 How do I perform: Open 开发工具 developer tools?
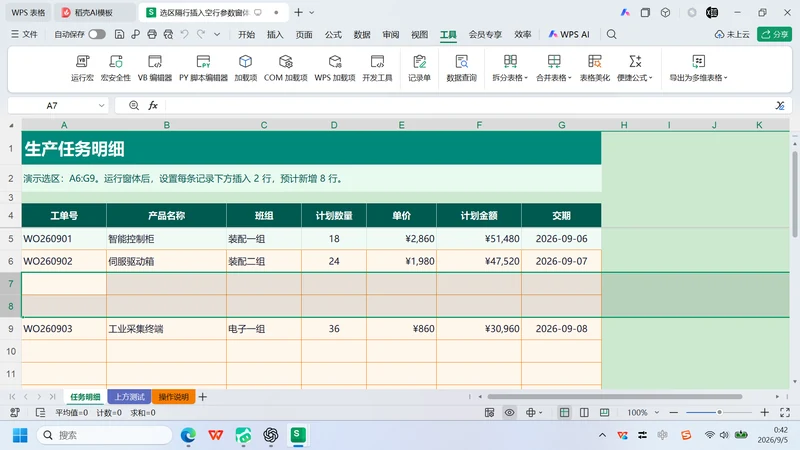377,68
